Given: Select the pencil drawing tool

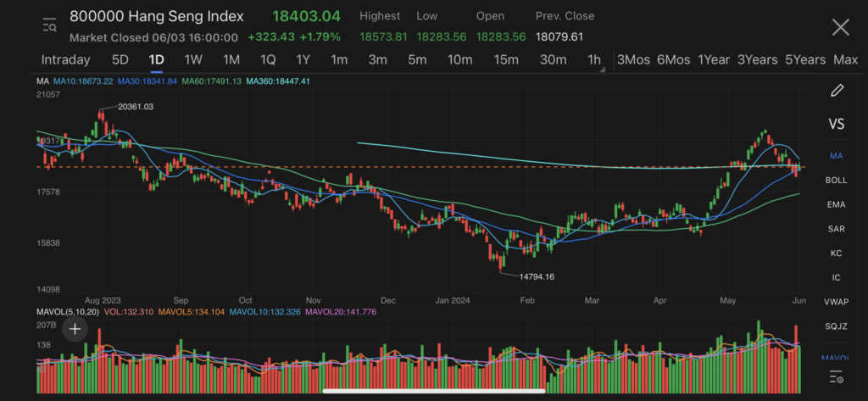Looking at the screenshot, I should [837, 90].
